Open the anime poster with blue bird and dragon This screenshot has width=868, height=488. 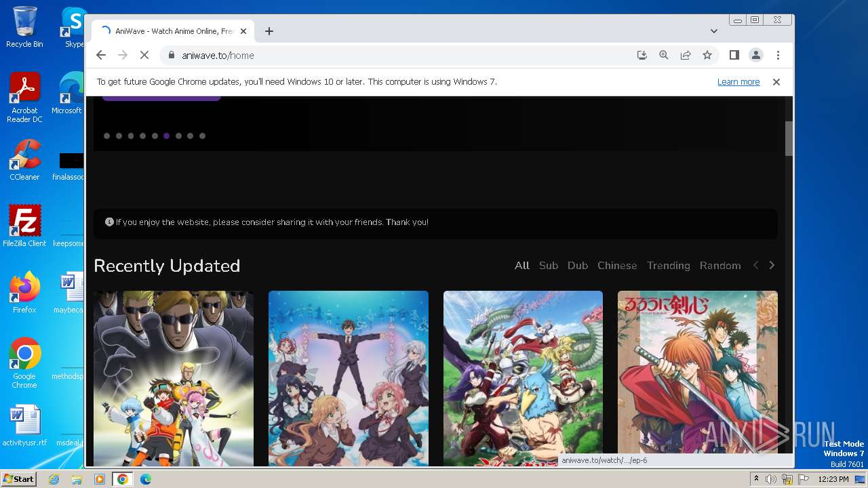pyautogui.click(x=523, y=378)
